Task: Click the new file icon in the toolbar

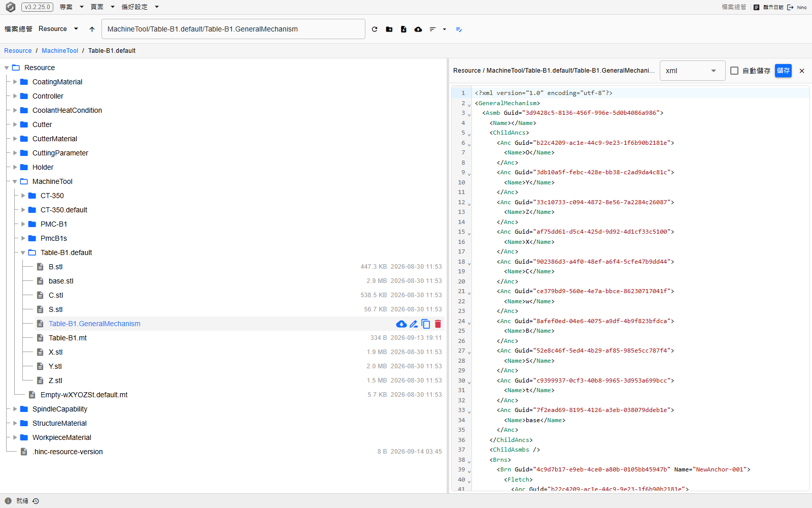Action: [x=403, y=29]
